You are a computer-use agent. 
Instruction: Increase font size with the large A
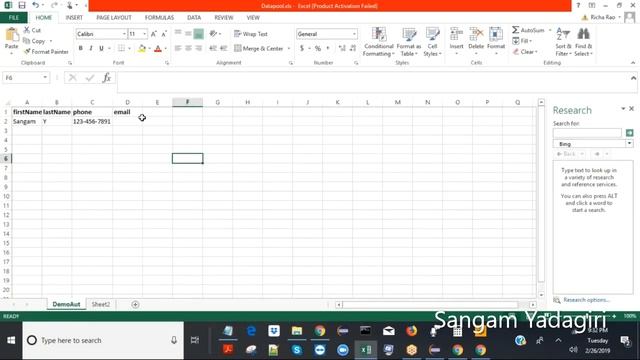pos(153,34)
